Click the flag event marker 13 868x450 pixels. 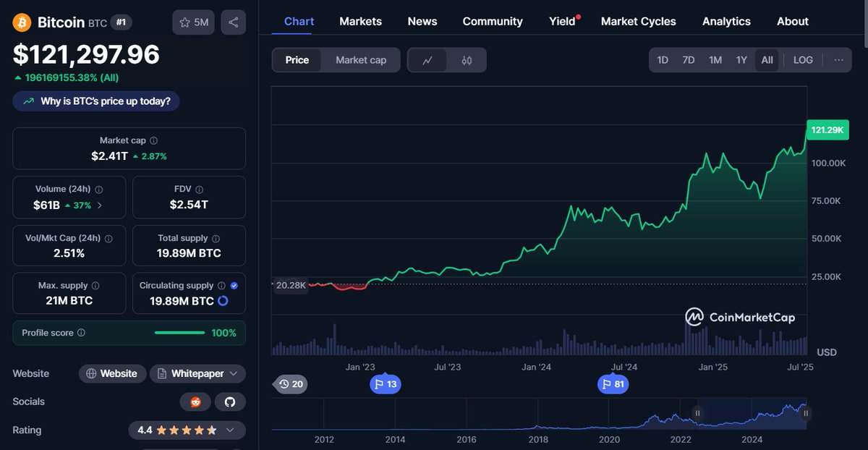[x=385, y=384]
